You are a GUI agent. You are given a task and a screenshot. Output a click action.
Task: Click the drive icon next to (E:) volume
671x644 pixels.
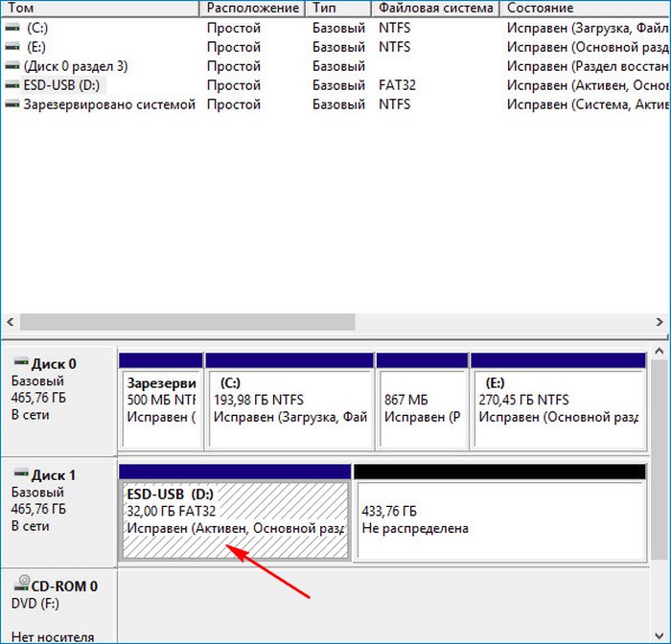[12, 48]
